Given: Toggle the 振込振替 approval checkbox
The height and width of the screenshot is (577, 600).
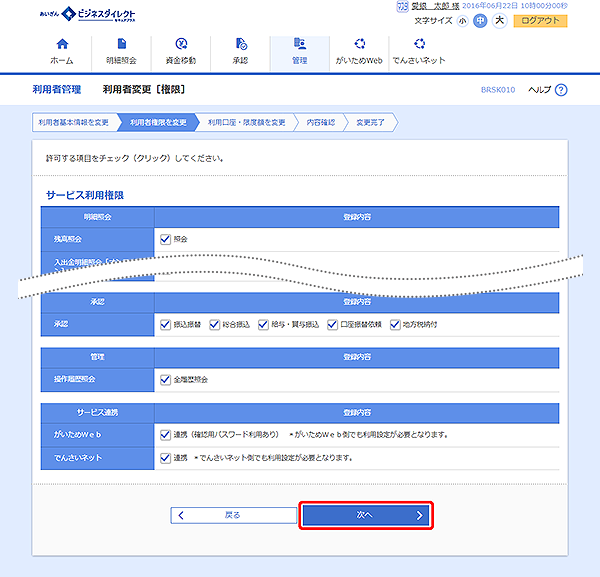Looking at the screenshot, I should coord(165,324).
